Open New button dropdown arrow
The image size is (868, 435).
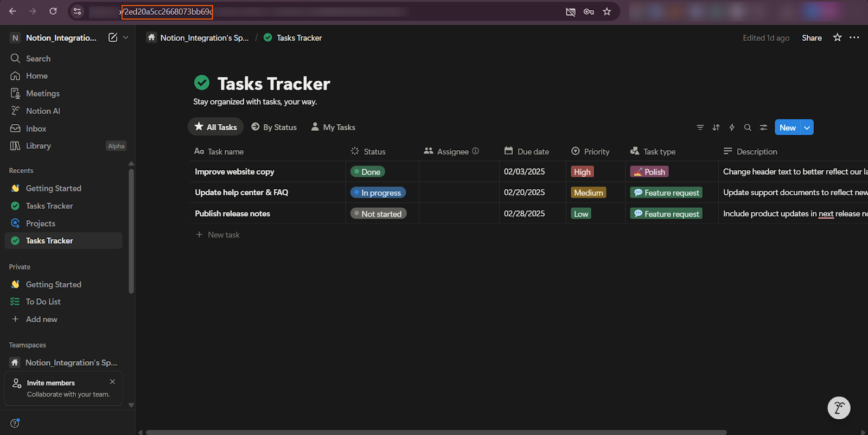click(x=807, y=127)
